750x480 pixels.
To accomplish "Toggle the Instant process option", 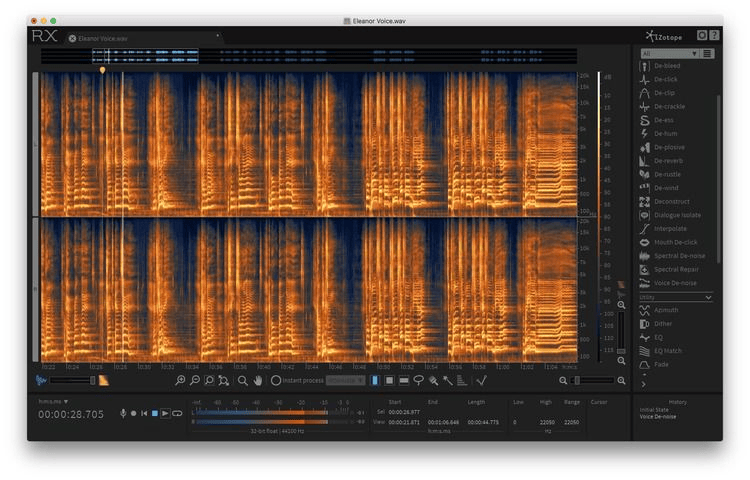I will [276, 381].
